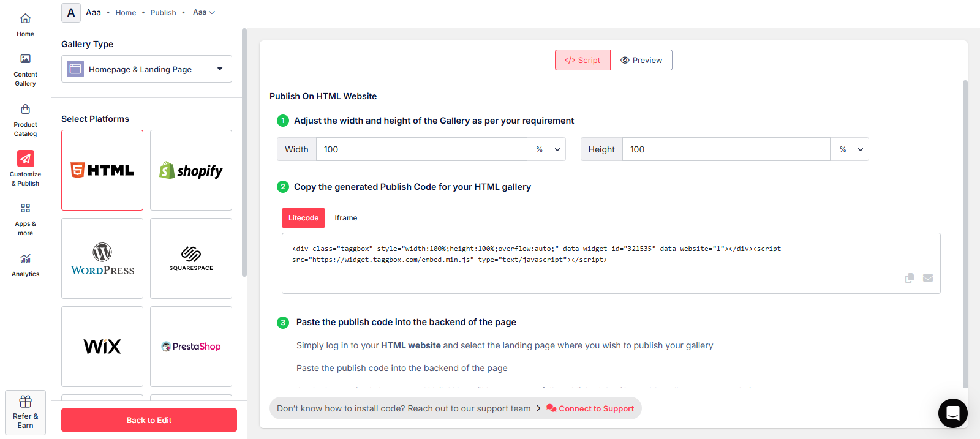Email the publish code via envelope icon
The height and width of the screenshot is (439, 980).
point(928,278)
